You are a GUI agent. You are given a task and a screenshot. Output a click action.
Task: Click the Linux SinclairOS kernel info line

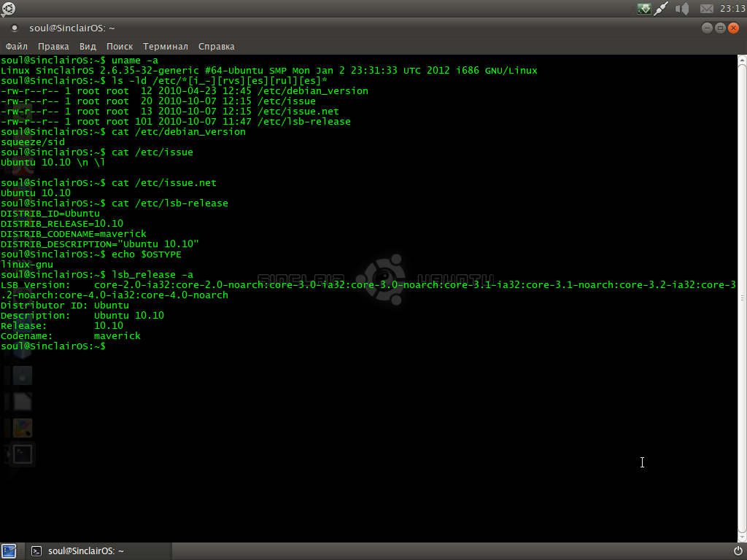click(x=269, y=71)
